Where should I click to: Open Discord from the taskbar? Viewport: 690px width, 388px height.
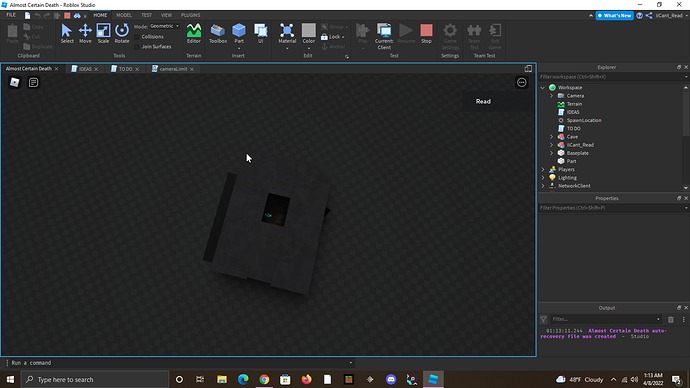coord(391,379)
